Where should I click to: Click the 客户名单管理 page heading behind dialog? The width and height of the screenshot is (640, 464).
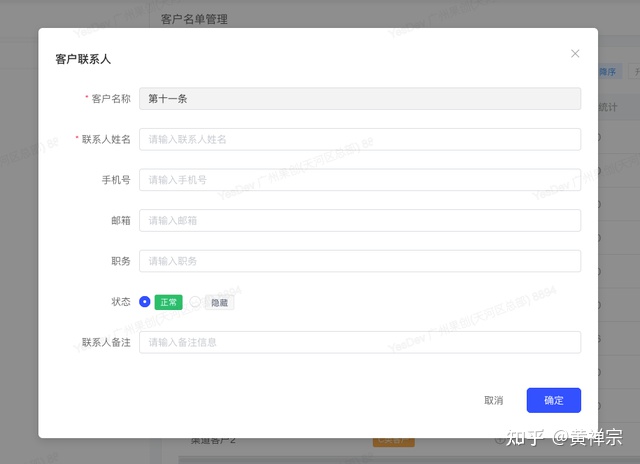(194, 19)
